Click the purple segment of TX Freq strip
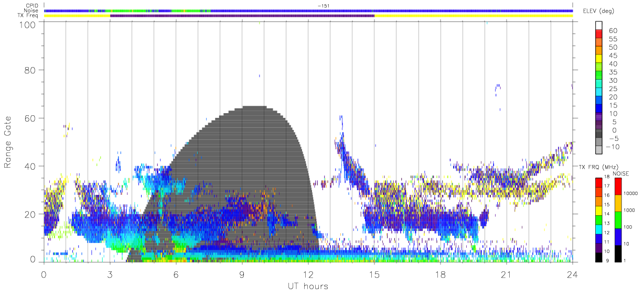 (x=242, y=16)
